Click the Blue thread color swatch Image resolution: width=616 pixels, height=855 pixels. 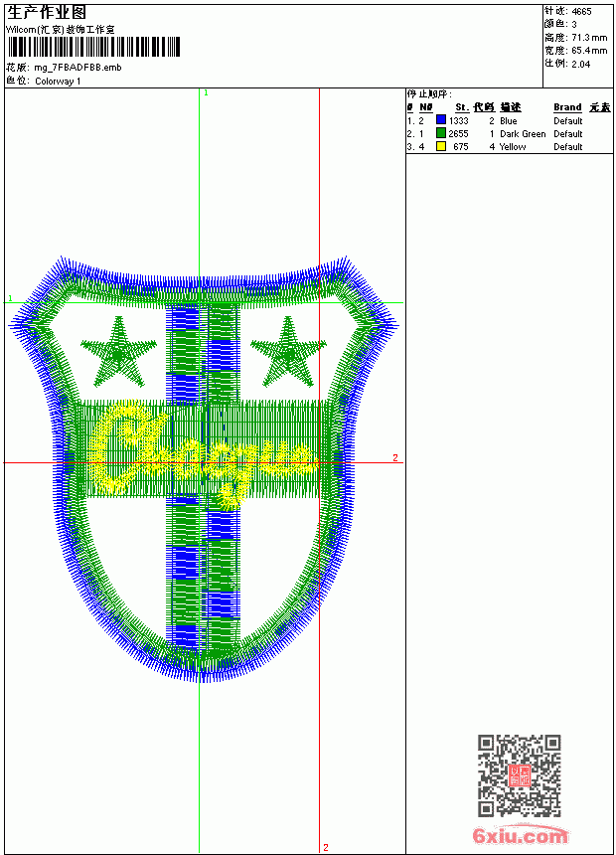pos(441,120)
